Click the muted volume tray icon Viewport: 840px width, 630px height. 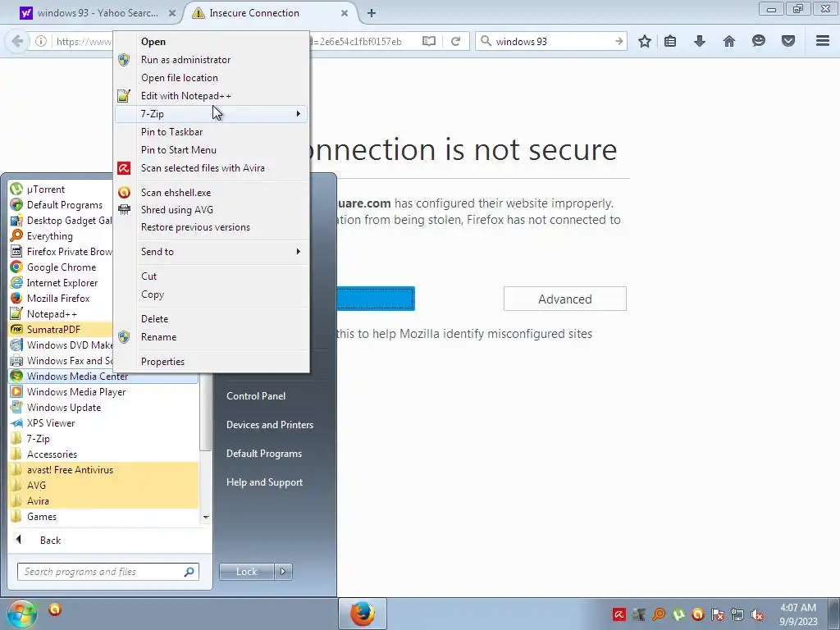[x=757, y=614]
